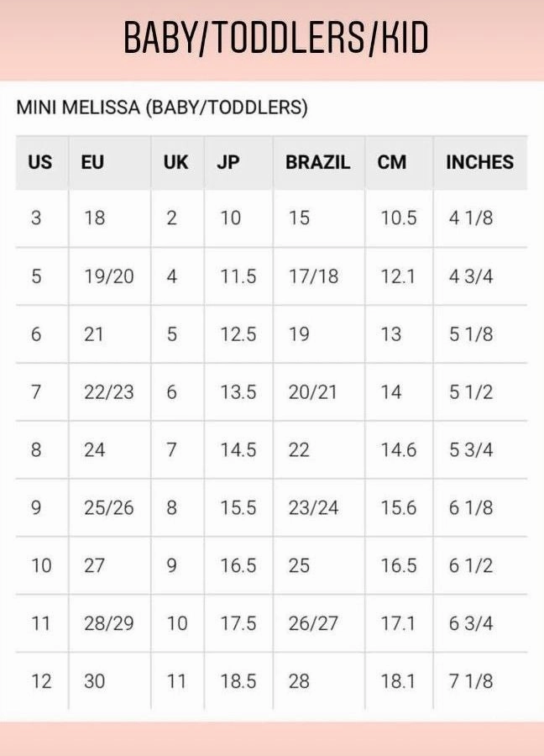Select Brazil size 26/27 cell
The image size is (544, 756).
pos(313,623)
